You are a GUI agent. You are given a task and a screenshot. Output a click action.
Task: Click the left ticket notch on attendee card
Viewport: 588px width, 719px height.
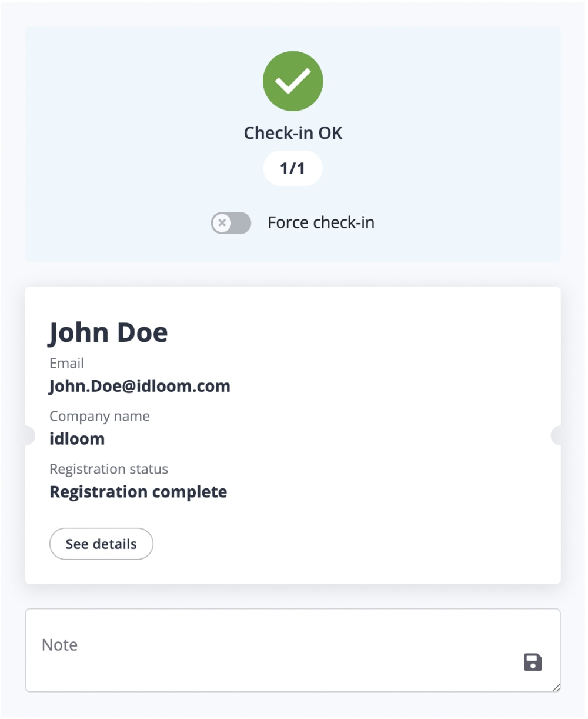pyautogui.click(x=29, y=435)
